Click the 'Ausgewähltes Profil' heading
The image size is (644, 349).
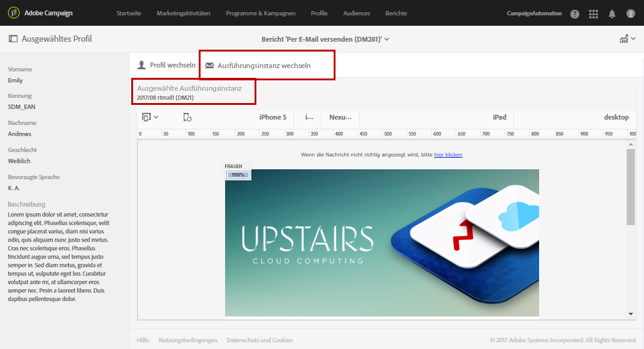tap(56, 39)
